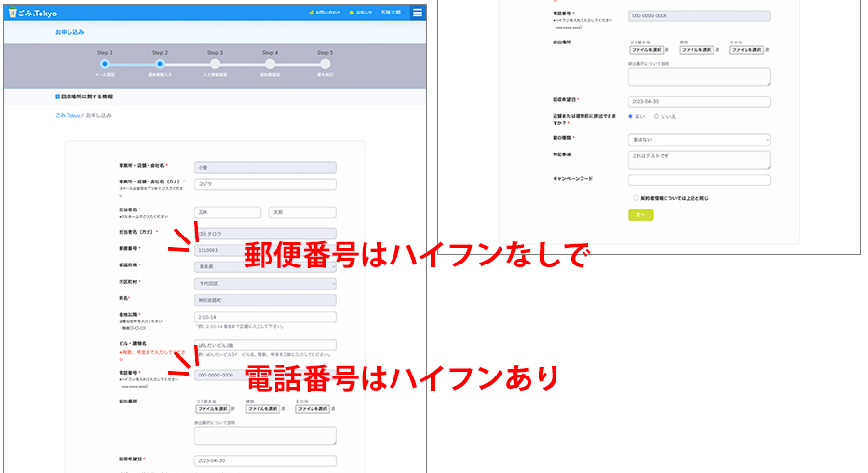The height and width of the screenshot is (473, 868).
Task: Open the 市区町村 dropdown showing 千代田区
Action: tap(264, 284)
